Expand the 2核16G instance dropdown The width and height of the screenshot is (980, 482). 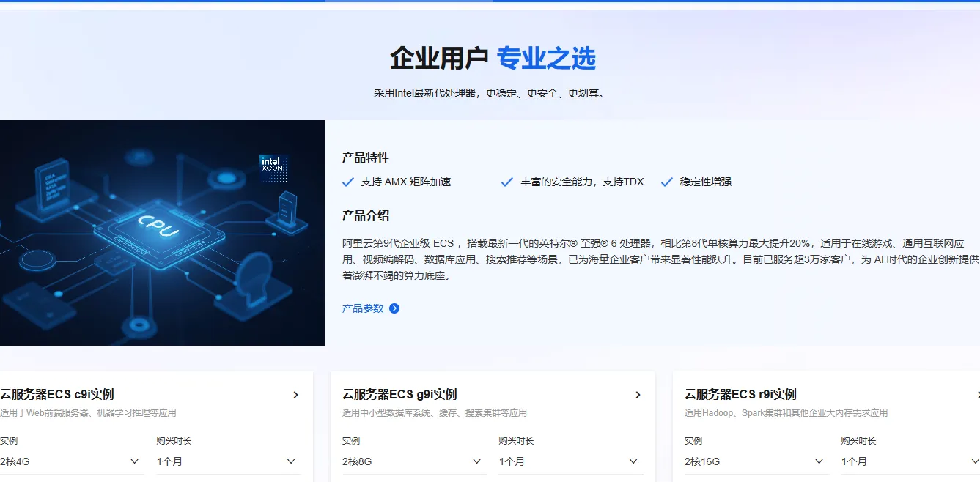point(756,461)
